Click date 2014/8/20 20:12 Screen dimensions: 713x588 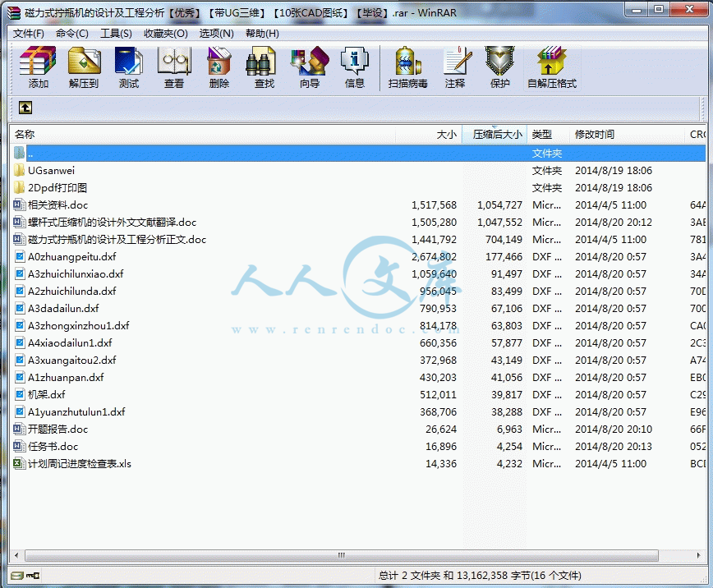coord(614,223)
